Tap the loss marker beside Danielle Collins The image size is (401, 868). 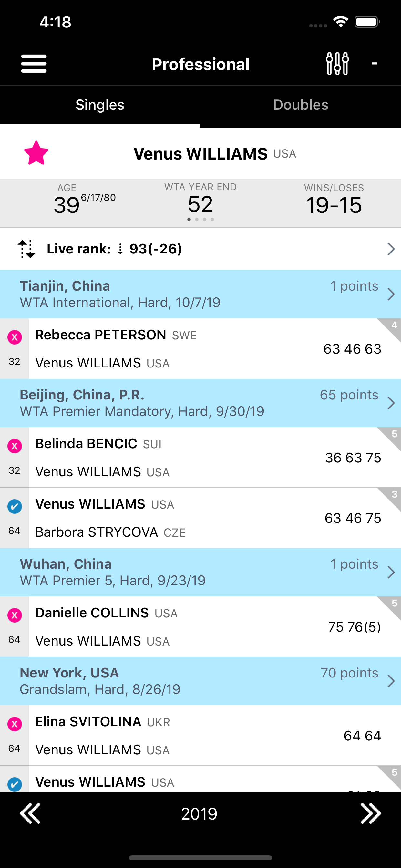coord(15,615)
